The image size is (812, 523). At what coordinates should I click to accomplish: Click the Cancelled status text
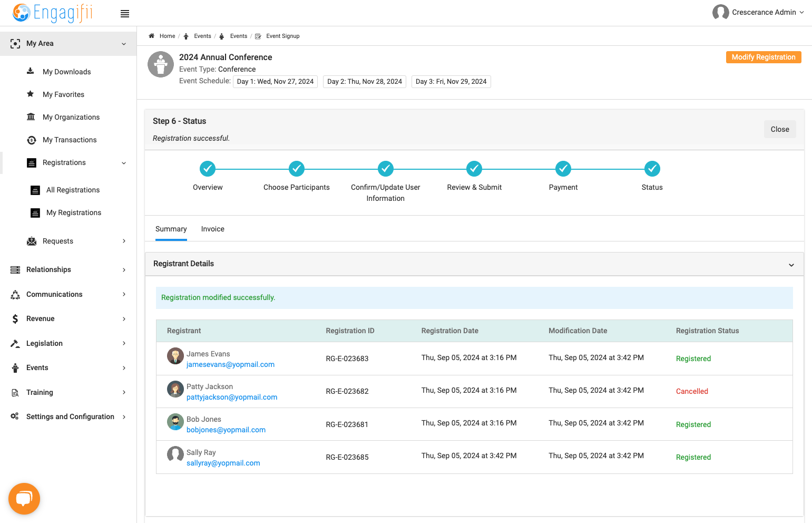coord(692,391)
